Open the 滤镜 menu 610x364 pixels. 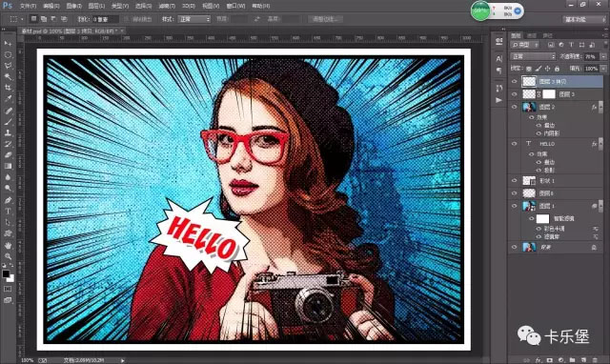(167, 6)
